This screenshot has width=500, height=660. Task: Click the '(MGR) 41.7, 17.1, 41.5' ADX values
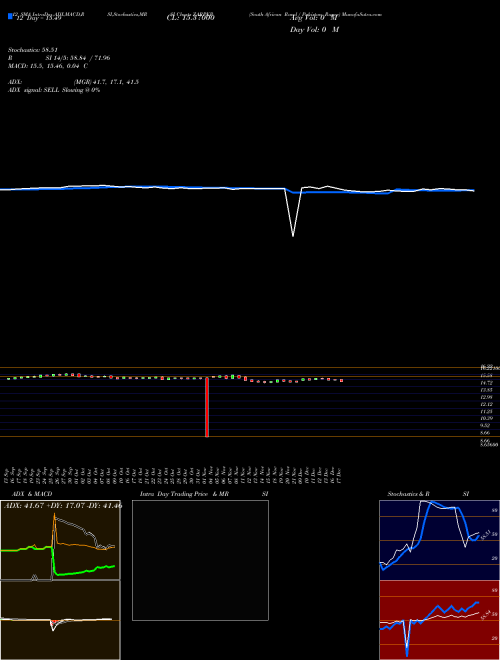click(x=106, y=82)
